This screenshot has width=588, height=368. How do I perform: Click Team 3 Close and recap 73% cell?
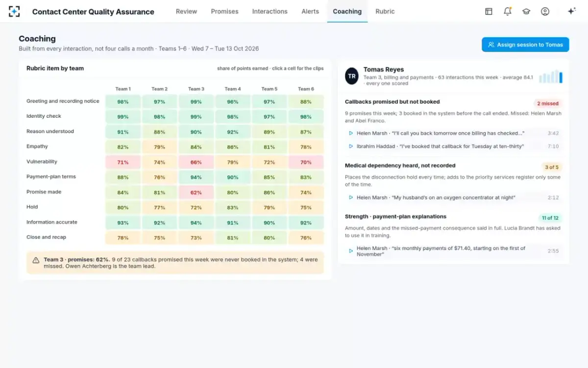(x=196, y=238)
